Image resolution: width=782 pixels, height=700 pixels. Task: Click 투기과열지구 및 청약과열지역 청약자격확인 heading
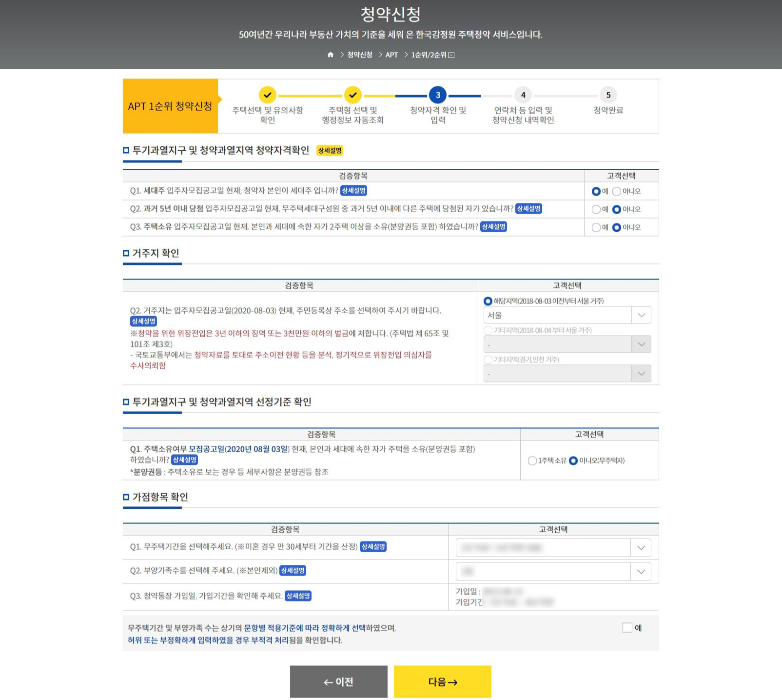tap(221, 150)
